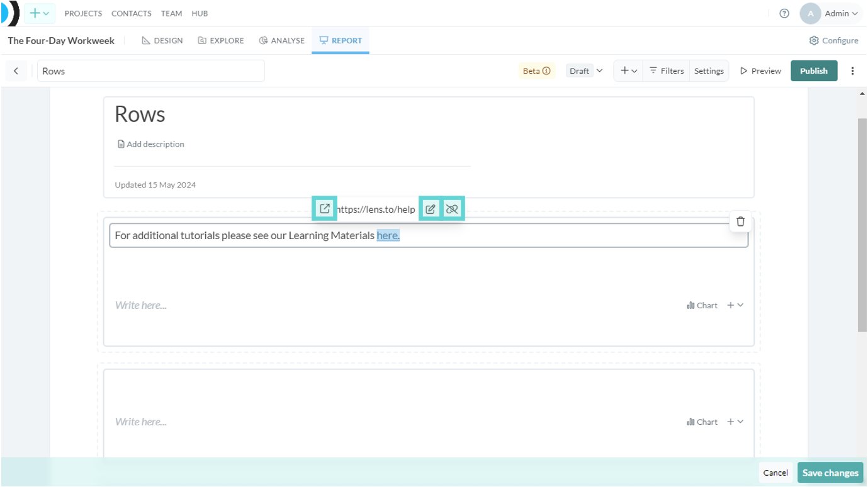This screenshot has height=487, width=868.
Task: Open the Team menu
Action: click(x=171, y=13)
